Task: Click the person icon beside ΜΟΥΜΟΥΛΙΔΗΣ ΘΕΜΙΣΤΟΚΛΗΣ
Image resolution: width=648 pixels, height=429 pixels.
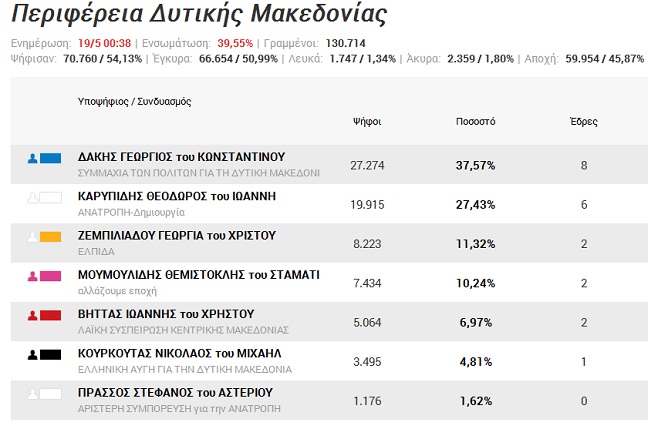Action: pyautogui.click(x=33, y=276)
